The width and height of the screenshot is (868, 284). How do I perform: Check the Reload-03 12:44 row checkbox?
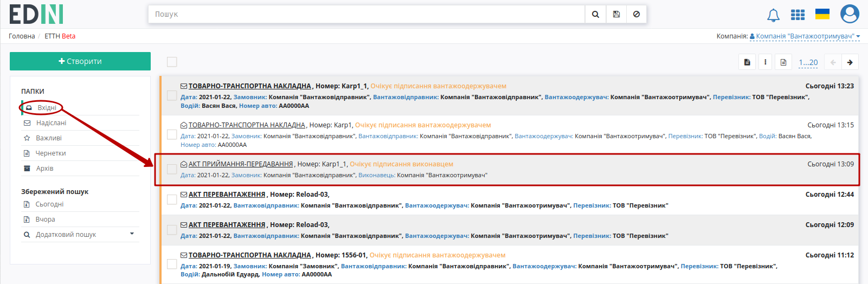click(172, 199)
